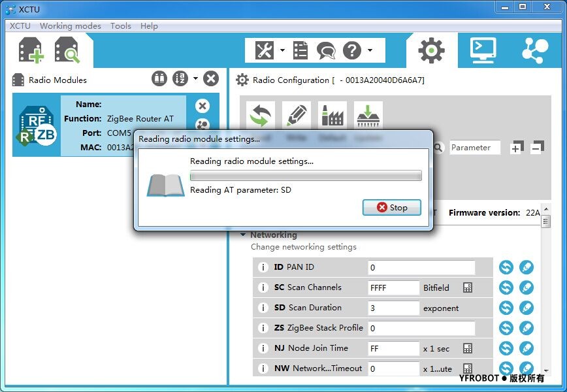Click the Add radio module icon
567x392 pixels.
tap(31, 50)
